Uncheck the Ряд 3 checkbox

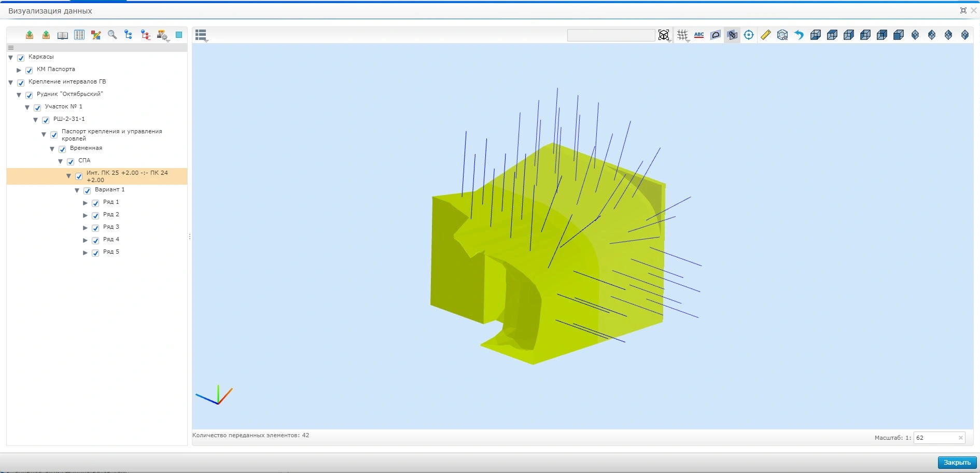[95, 228]
